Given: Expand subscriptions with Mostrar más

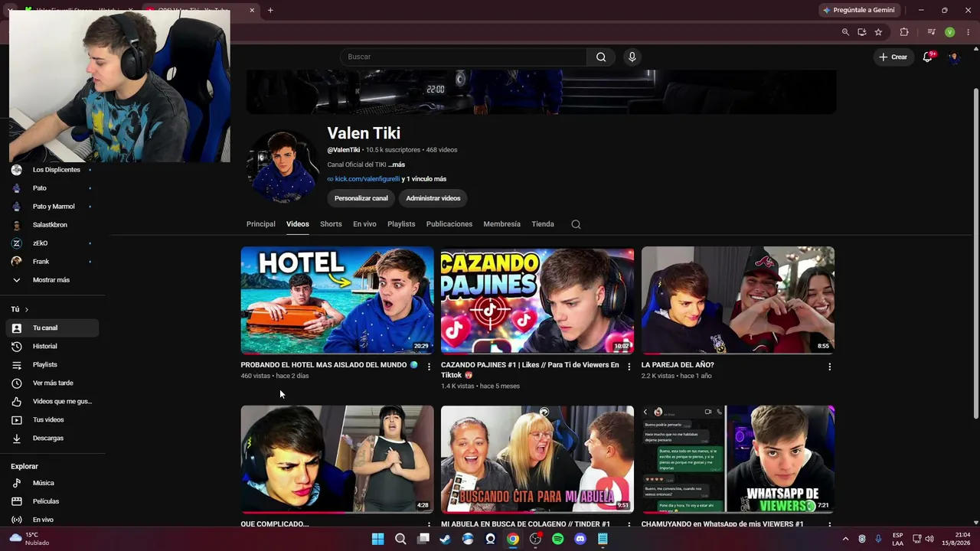Looking at the screenshot, I should pyautogui.click(x=51, y=280).
